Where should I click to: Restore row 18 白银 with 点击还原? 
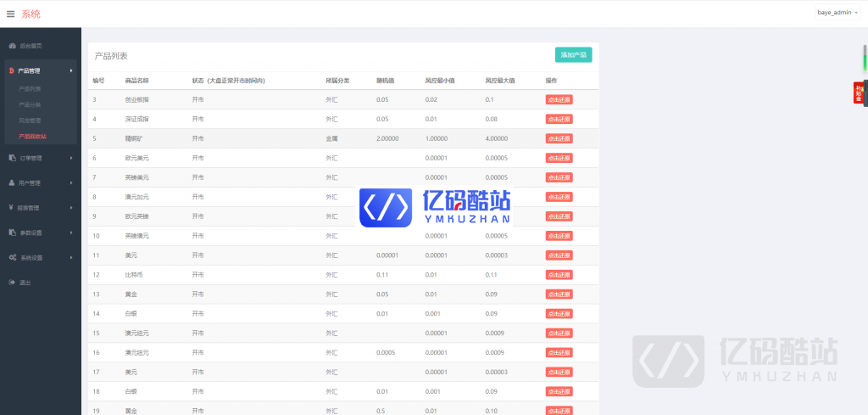pos(559,391)
